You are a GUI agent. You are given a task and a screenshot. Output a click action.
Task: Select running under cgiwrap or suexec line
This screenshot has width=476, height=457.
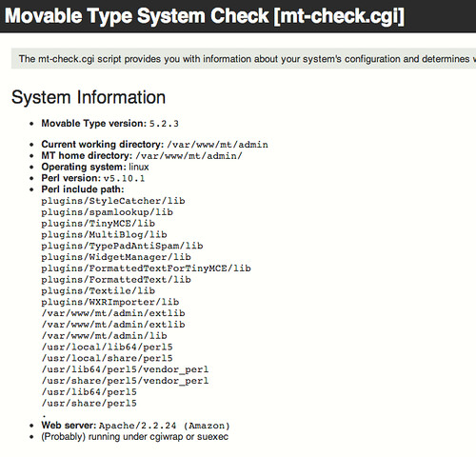coord(134,437)
